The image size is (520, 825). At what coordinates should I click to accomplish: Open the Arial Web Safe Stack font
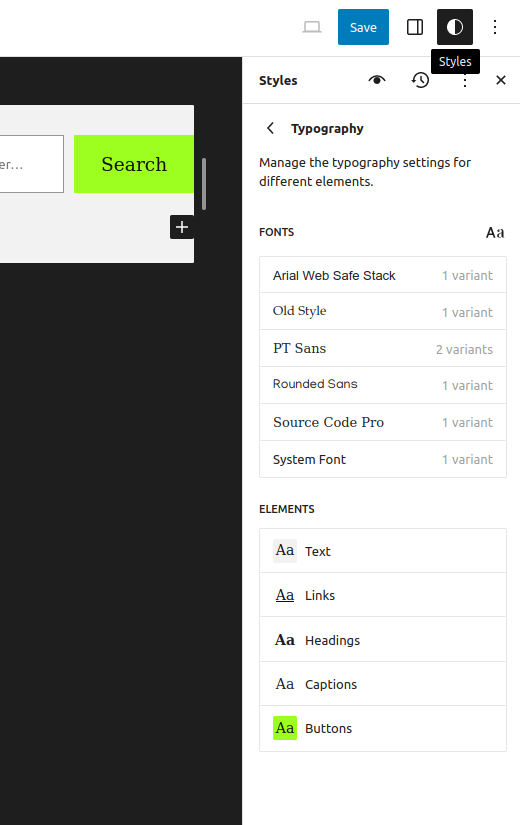click(383, 275)
